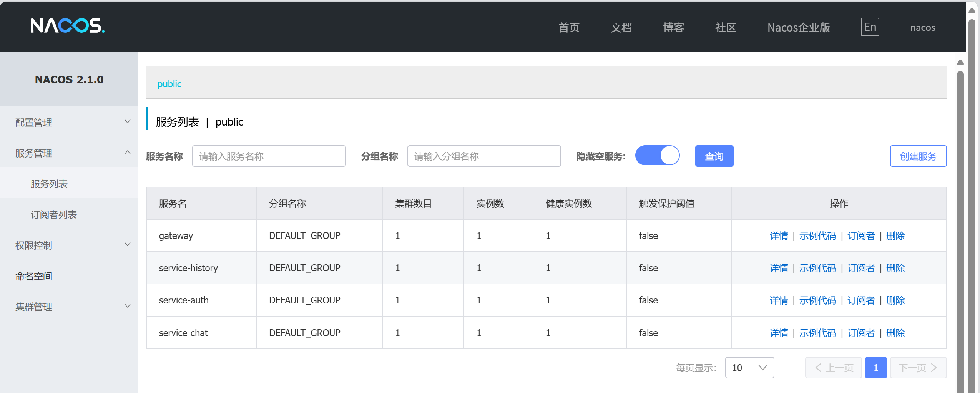980x393 pixels.
Task: Open 文档 in top navigation
Action: point(621,27)
